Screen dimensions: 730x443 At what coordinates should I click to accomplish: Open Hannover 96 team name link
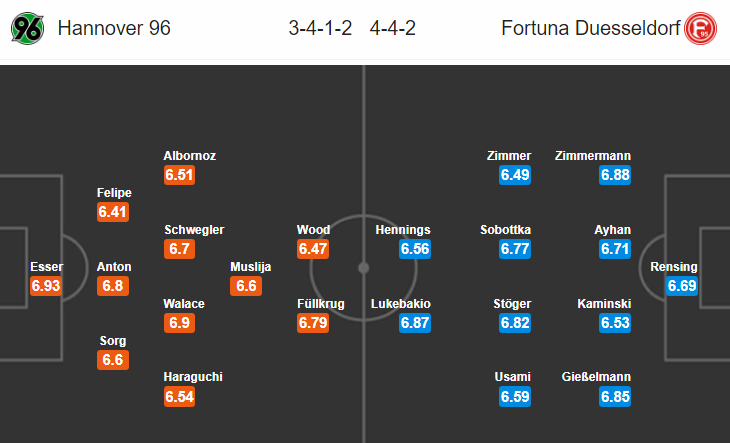[x=114, y=28]
